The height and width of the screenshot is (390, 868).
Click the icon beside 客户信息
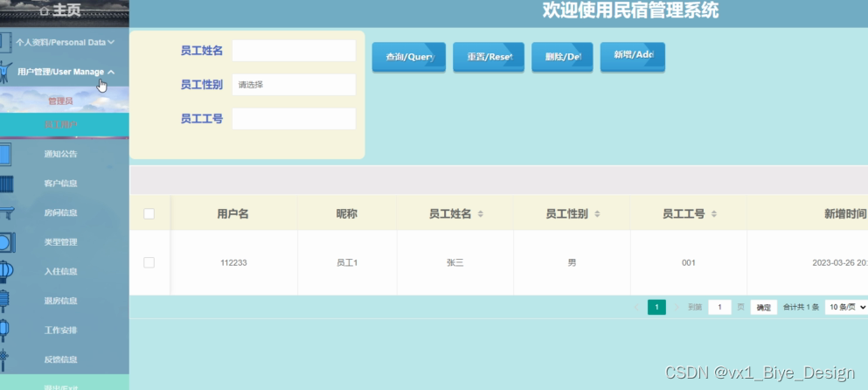(6, 184)
